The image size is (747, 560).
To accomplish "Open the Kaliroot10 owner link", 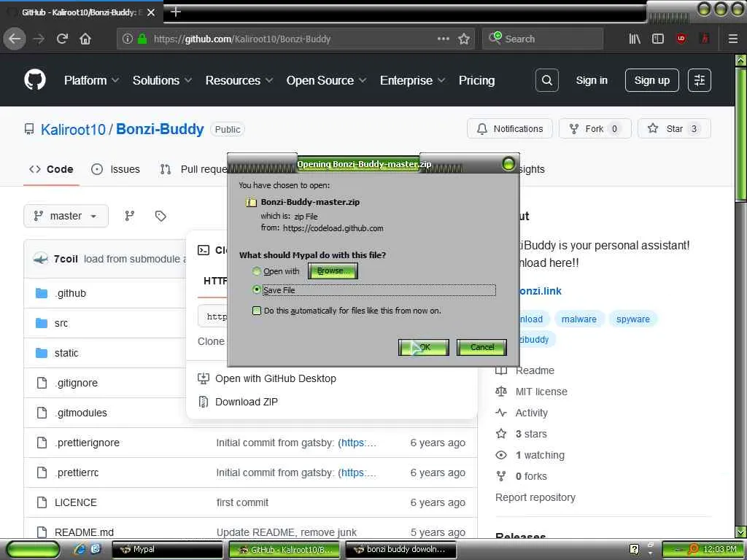I will pos(73,129).
